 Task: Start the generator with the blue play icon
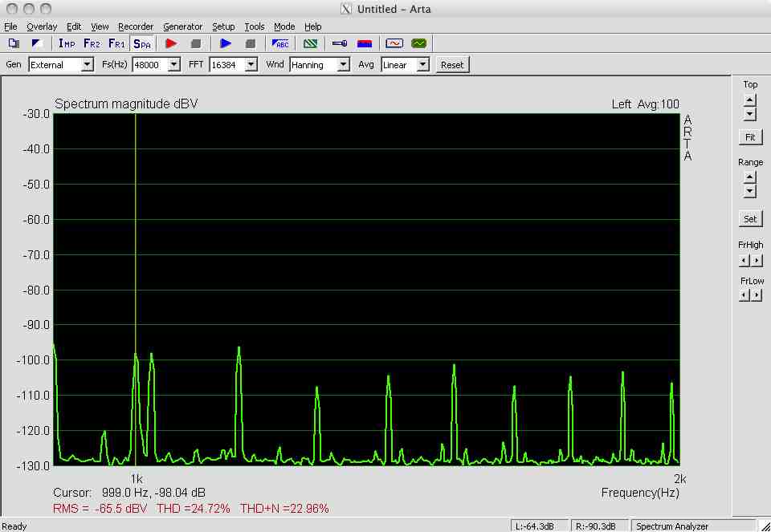coord(226,43)
